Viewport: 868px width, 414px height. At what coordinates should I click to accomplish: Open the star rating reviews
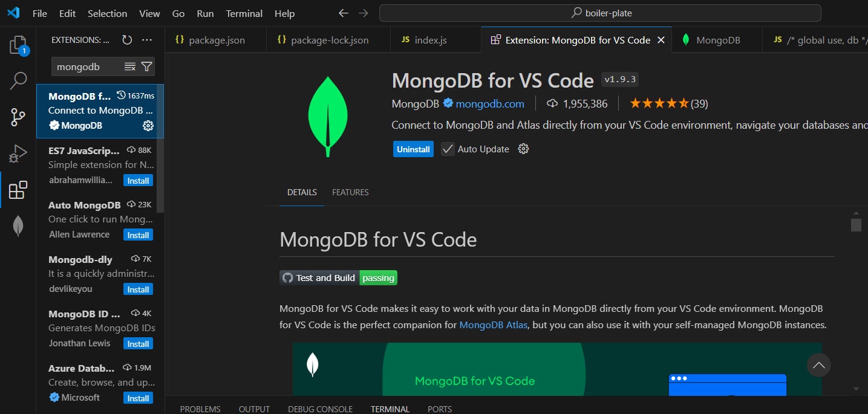pos(668,103)
